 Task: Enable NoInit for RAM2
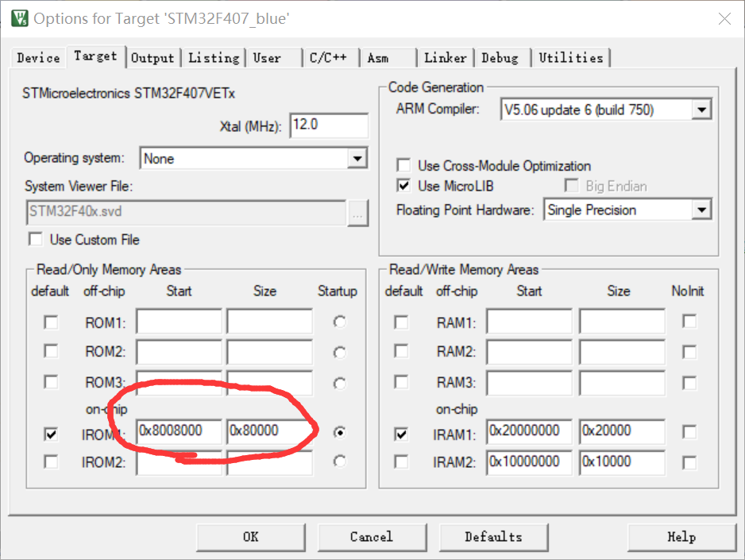(x=689, y=352)
